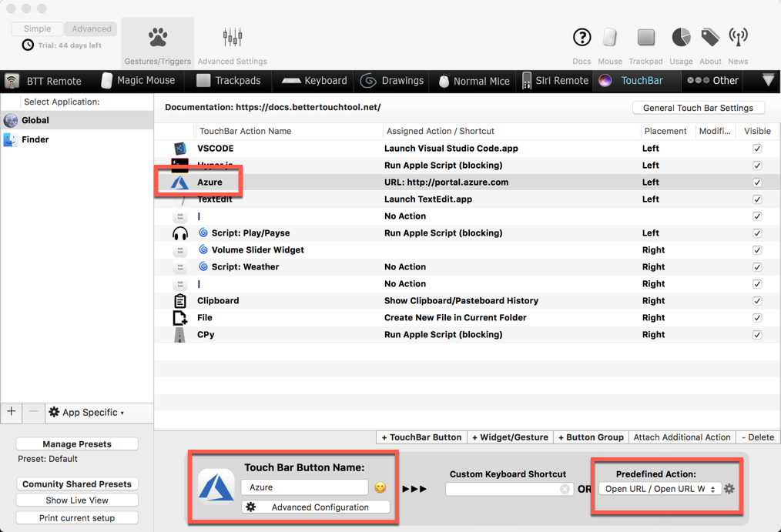Switch to the Keyboard tab
The image size is (781, 532).
[x=314, y=81]
